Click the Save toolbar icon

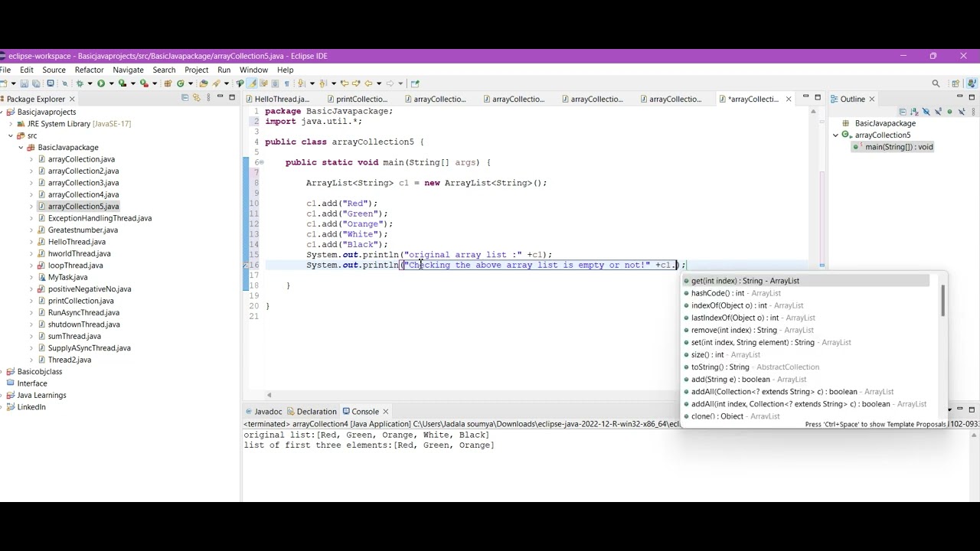[24, 83]
